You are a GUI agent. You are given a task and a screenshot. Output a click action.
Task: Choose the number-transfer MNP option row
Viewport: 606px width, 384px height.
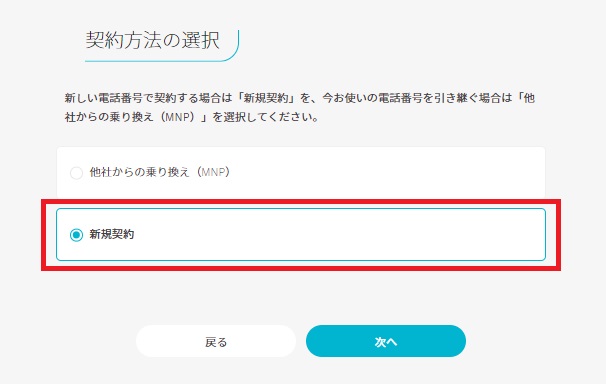[x=301, y=173]
